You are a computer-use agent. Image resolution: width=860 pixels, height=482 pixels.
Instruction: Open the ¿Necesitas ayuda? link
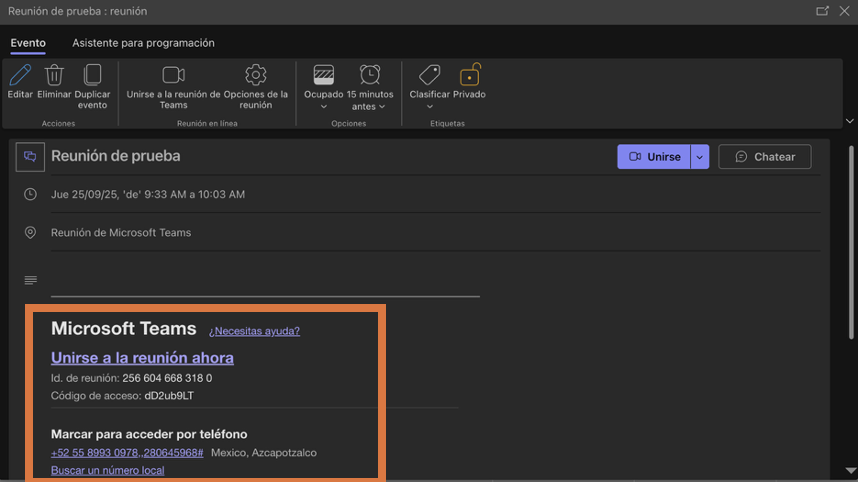(254, 331)
